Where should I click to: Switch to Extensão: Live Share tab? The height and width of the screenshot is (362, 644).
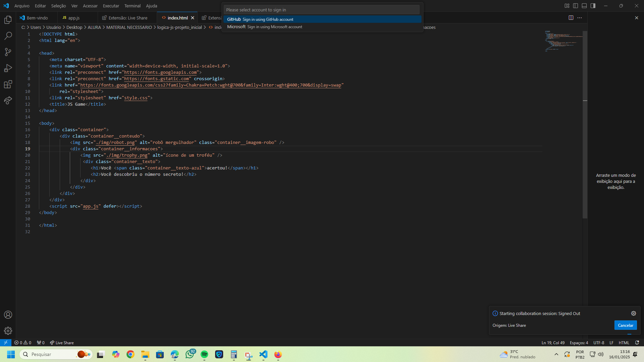pyautogui.click(x=128, y=18)
